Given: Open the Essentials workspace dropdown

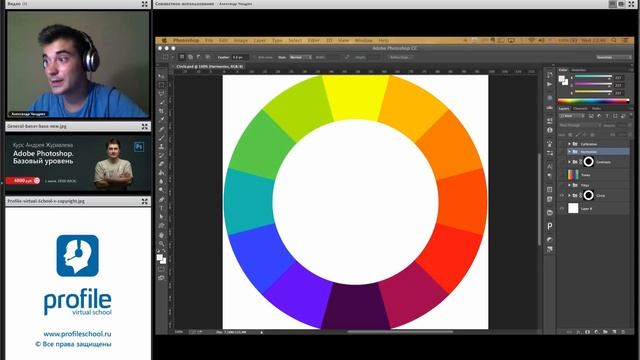Looking at the screenshot, I should tap(613, 57).
